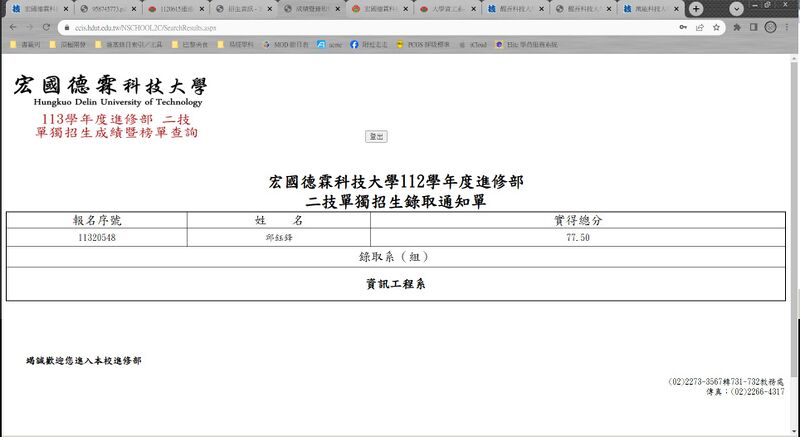Close the 成績暨榜單 active tab
The width and height of the screenshot is (800, 437).
pos(340,8)
